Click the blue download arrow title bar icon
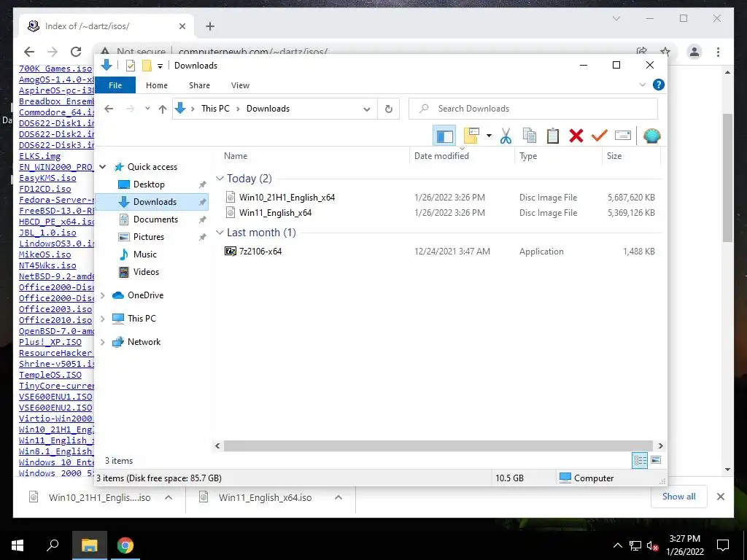 click(x=107, y=65)
